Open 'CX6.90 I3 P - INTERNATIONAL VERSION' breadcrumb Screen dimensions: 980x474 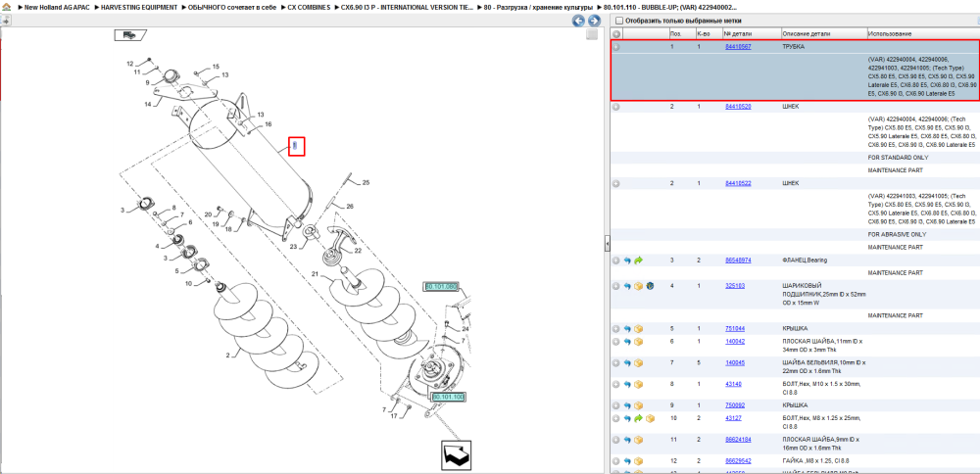click(407, 8)
